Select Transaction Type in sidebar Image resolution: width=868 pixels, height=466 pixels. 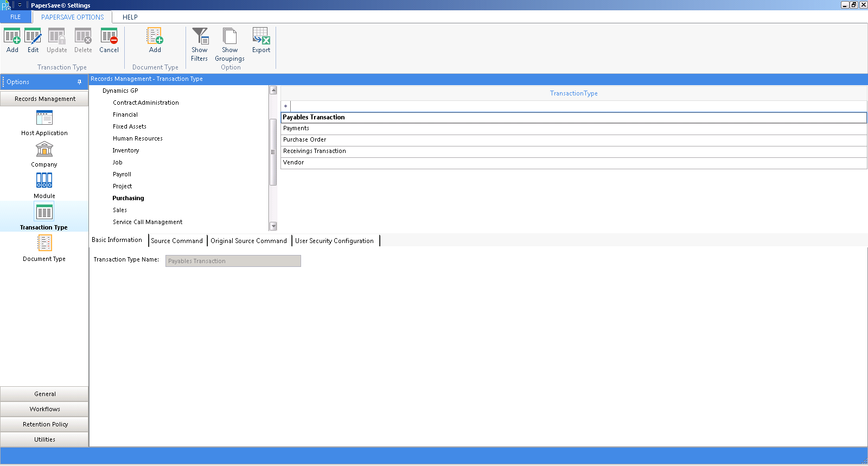44,216
